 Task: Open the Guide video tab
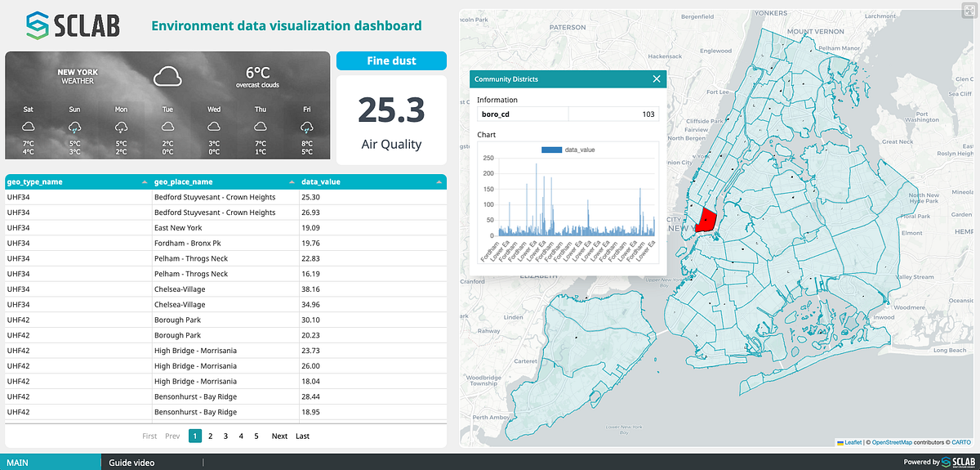tap(132, 462)
